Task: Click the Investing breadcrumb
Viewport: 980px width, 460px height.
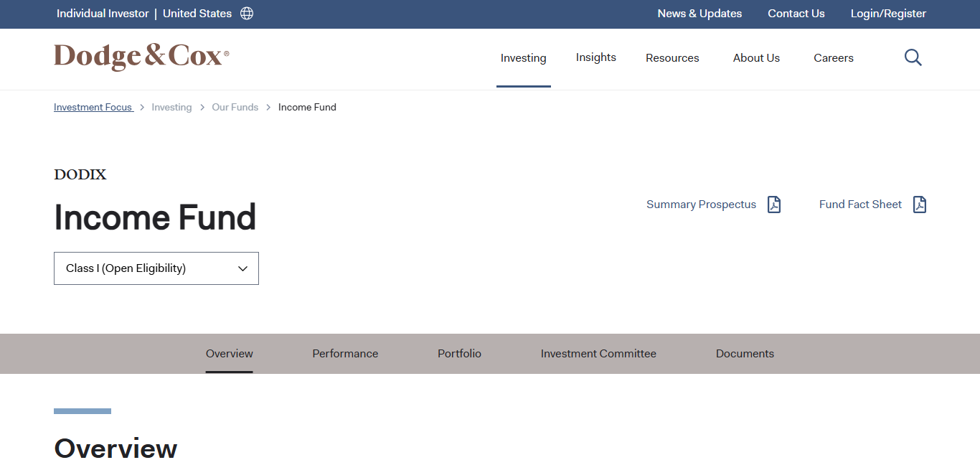Action: (171, 107)
